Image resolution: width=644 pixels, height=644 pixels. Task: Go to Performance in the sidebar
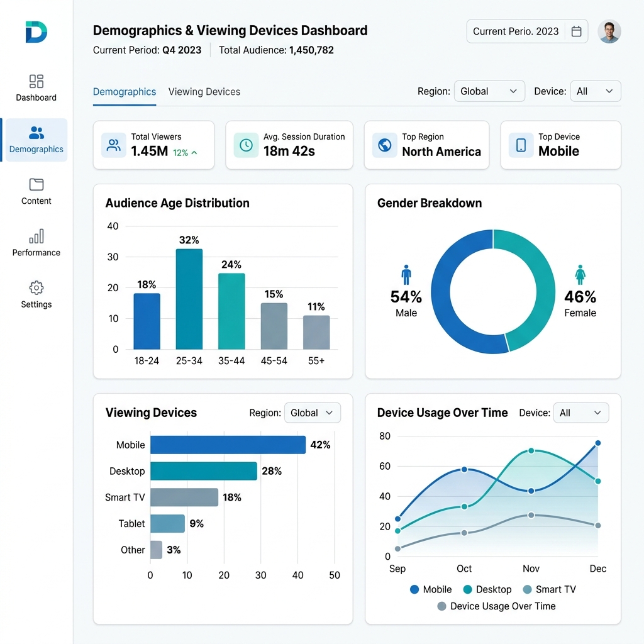[x=36, y=243]
